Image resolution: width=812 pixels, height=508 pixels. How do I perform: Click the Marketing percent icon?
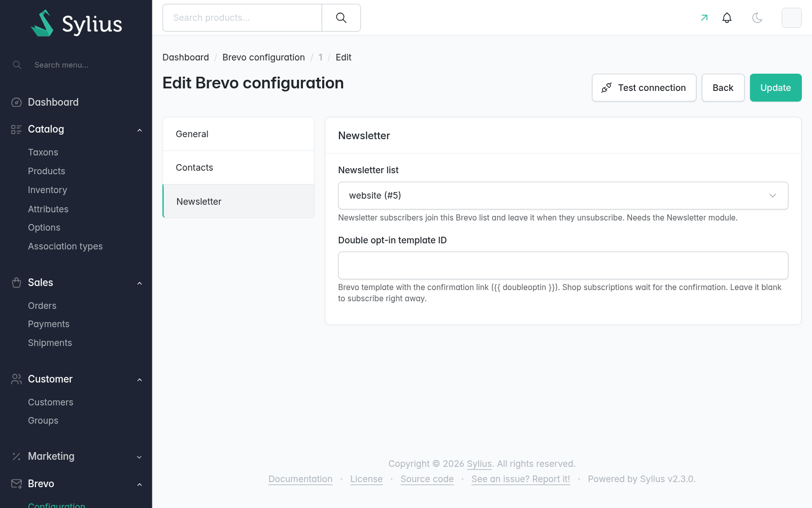tap(16, 456)
